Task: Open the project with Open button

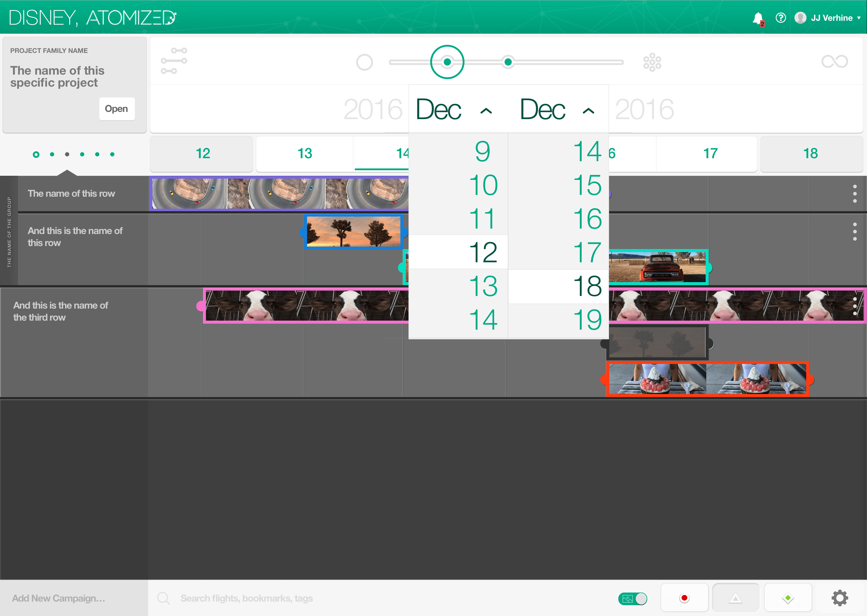Action: tap(117, 109)
